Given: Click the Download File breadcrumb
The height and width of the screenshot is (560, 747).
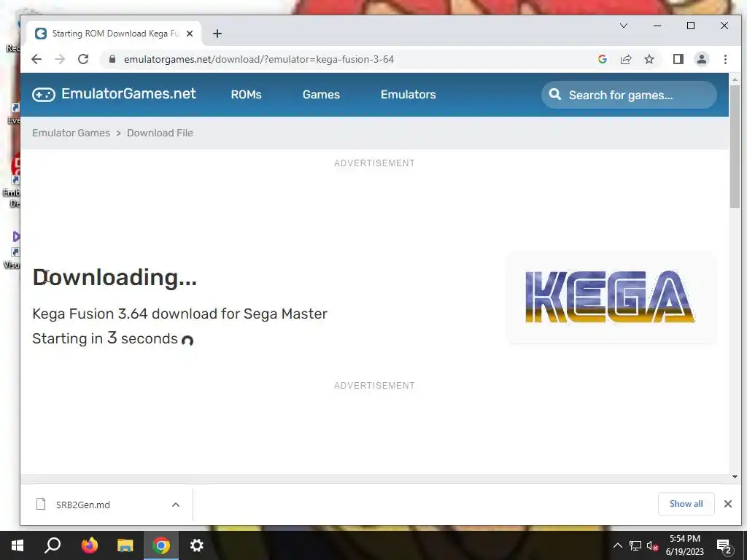Looking at the screenshot, I should (160, 133).
